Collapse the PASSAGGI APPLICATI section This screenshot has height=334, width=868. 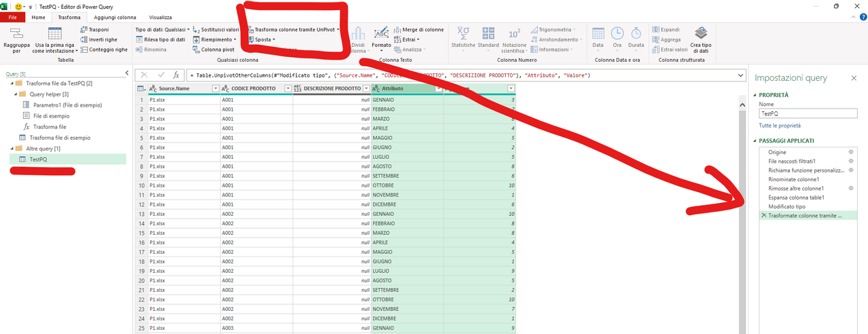click(756, 141)
